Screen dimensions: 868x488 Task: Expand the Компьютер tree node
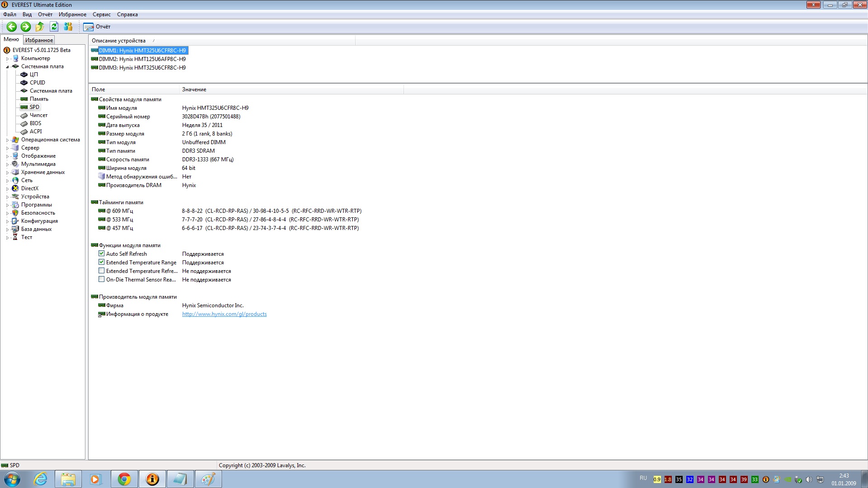click(7, 59)
